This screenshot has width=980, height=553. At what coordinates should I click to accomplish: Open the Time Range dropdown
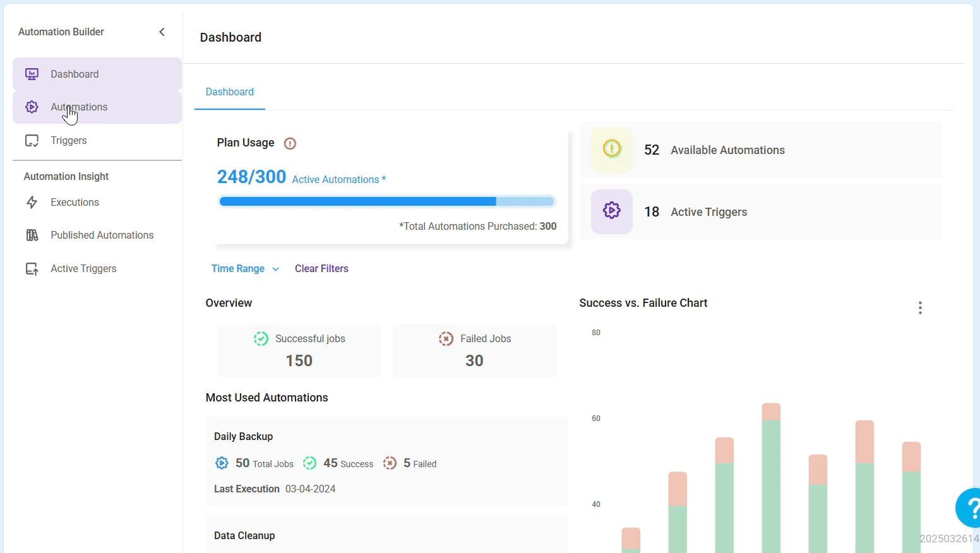point(245,268)
